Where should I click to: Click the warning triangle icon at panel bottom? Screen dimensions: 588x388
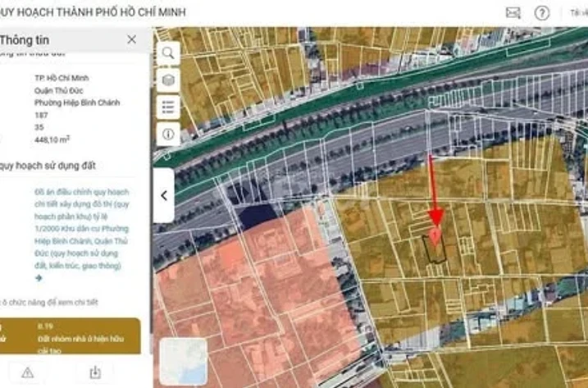point(27,372)
